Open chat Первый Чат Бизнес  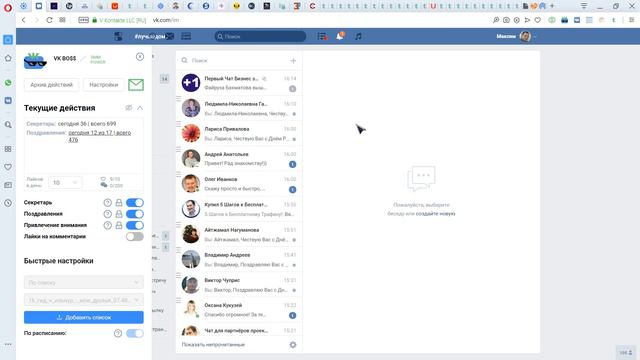pyautogui.click(x=239, y=83)
